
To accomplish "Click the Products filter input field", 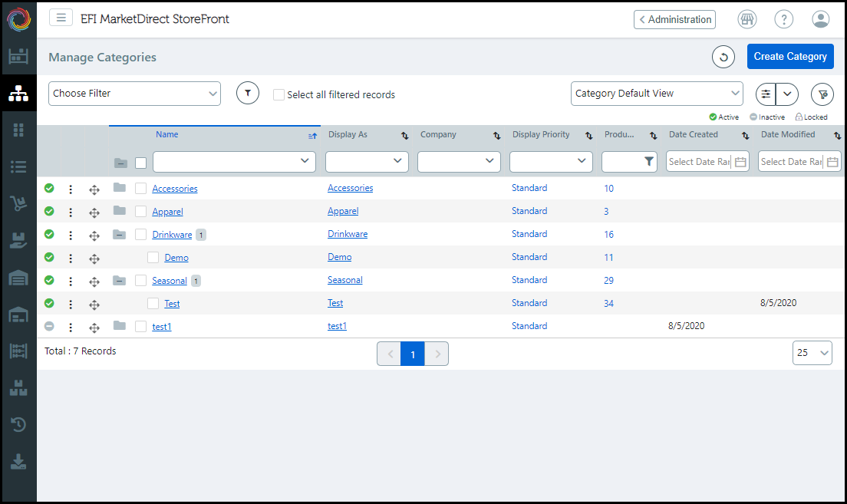I will tap(623, 162).
